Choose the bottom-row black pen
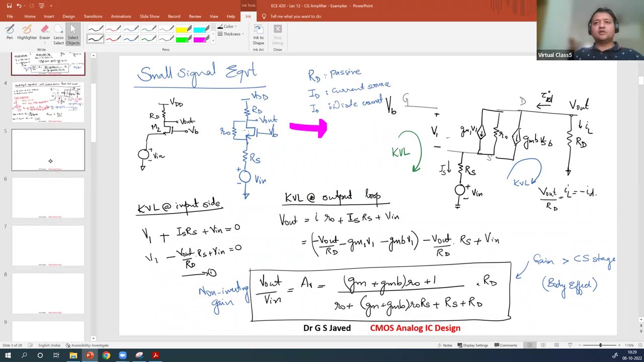 [x=96, y=39]
